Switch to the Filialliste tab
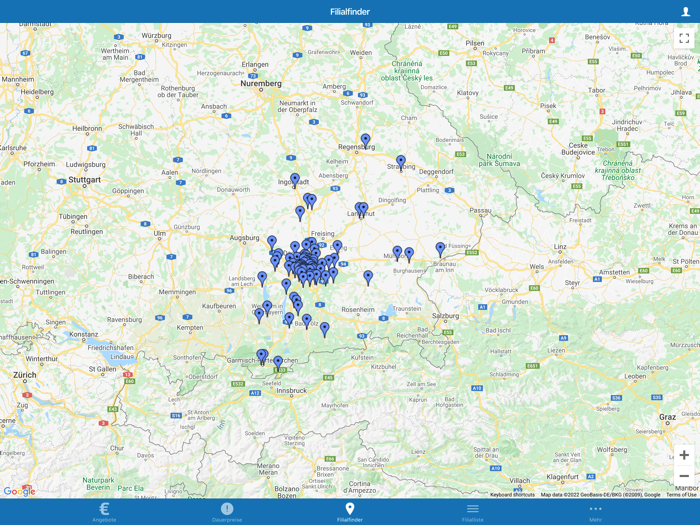The width and height of the screenshot is (700, 525). click(473, 512)
